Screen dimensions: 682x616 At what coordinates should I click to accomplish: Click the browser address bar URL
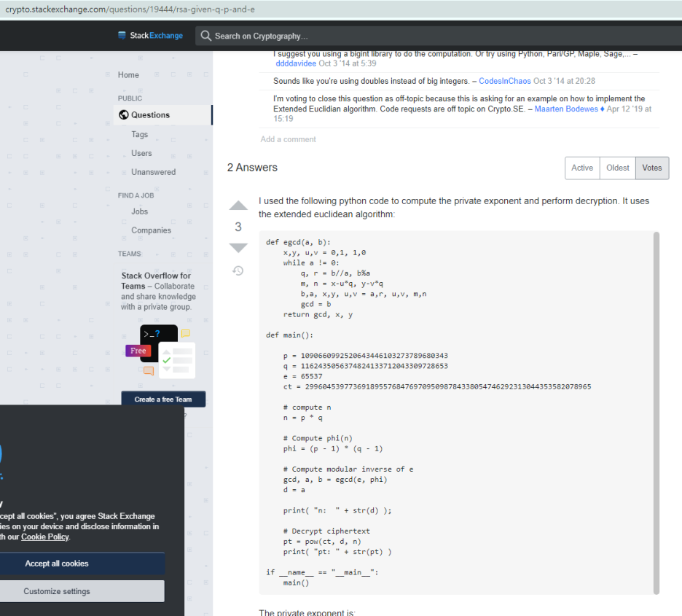pyautogui.click(x=130, y=9)
